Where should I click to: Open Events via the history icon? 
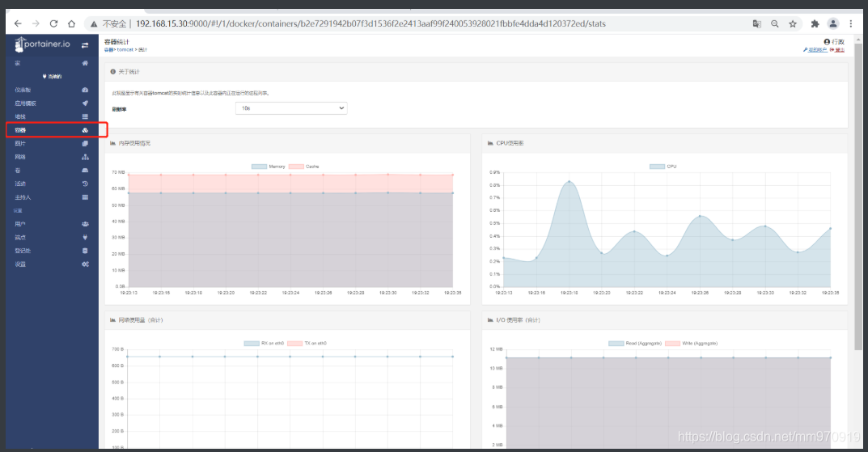click(x=85, y=184)
